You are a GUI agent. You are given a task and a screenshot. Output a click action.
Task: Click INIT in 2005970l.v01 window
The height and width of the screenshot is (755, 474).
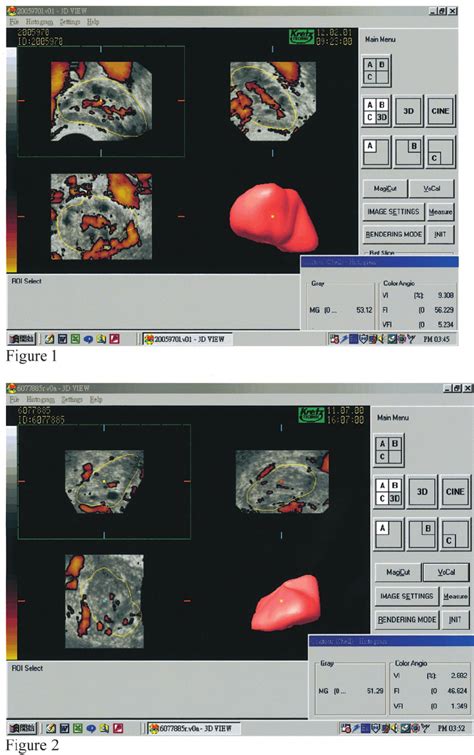440,234
